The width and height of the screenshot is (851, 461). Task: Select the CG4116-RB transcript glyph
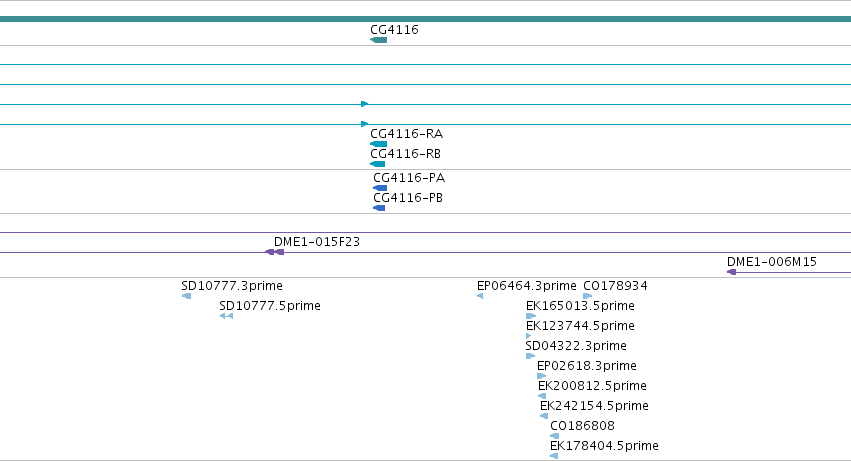(x=377, y=164)
